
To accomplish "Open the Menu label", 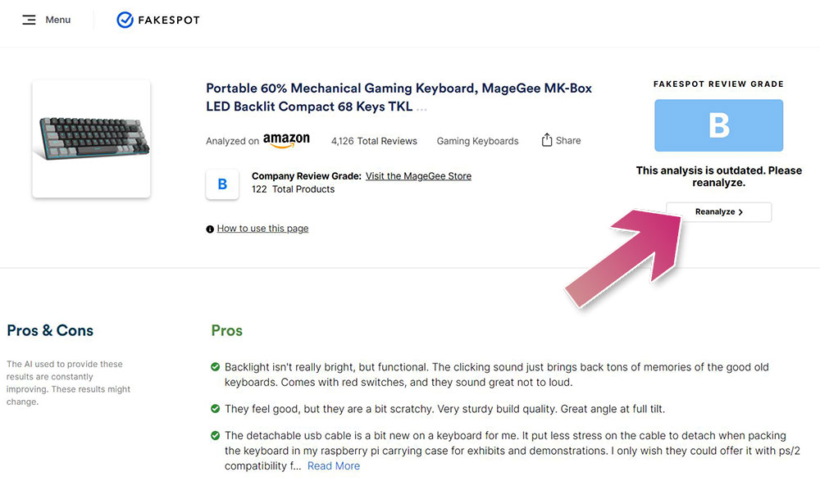I will tap(57, 20).
